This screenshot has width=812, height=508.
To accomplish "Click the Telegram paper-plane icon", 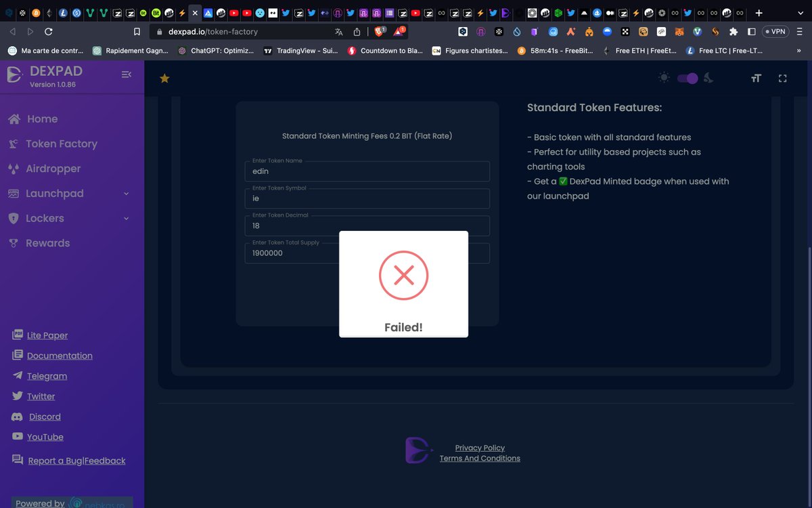I will [x=17, y=375].
